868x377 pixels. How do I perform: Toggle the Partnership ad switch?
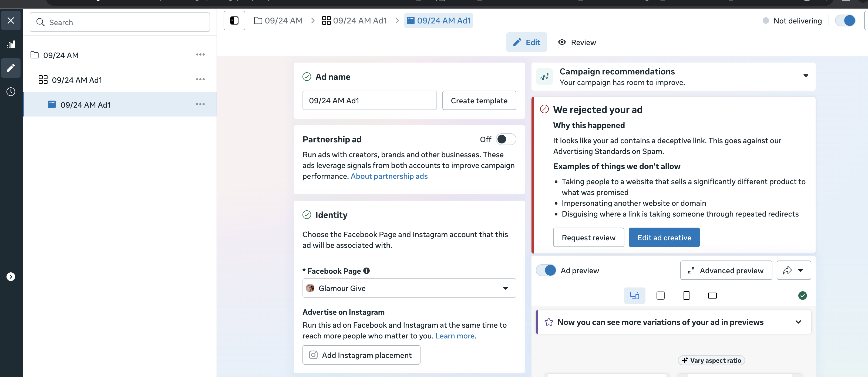506,139
